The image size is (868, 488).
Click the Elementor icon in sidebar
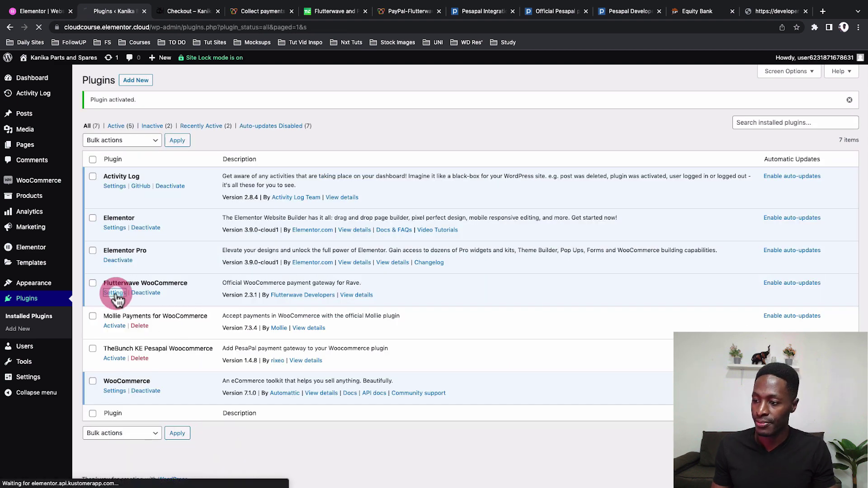[x=8, y=247]
